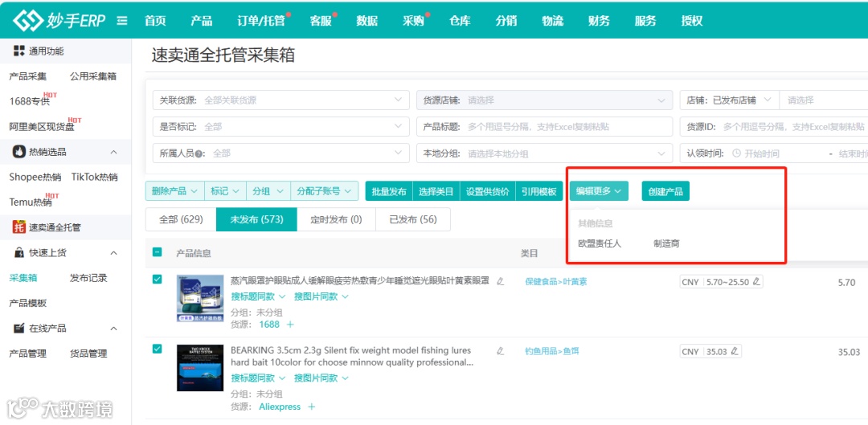Open 搜标题同款 for 蒸汽眼罩 product
868x425 pixels.
[258, 296]
